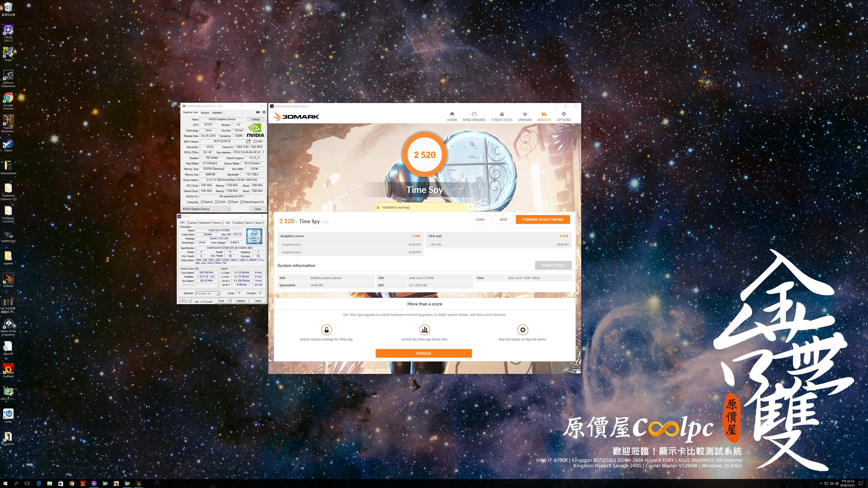Open VRMark section in 3DMark
The width and height of the screenshot is (868, 488).
click(x=525, y=117)
